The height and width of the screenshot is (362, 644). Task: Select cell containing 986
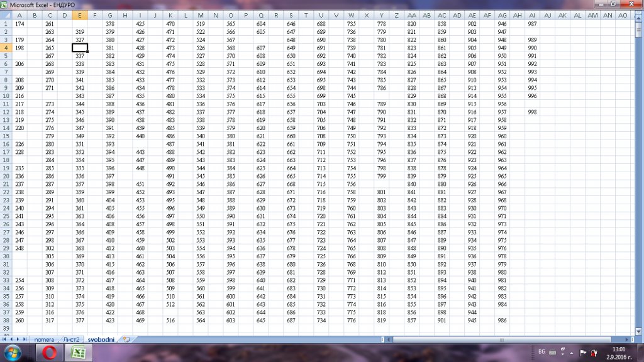click(502, 320)
